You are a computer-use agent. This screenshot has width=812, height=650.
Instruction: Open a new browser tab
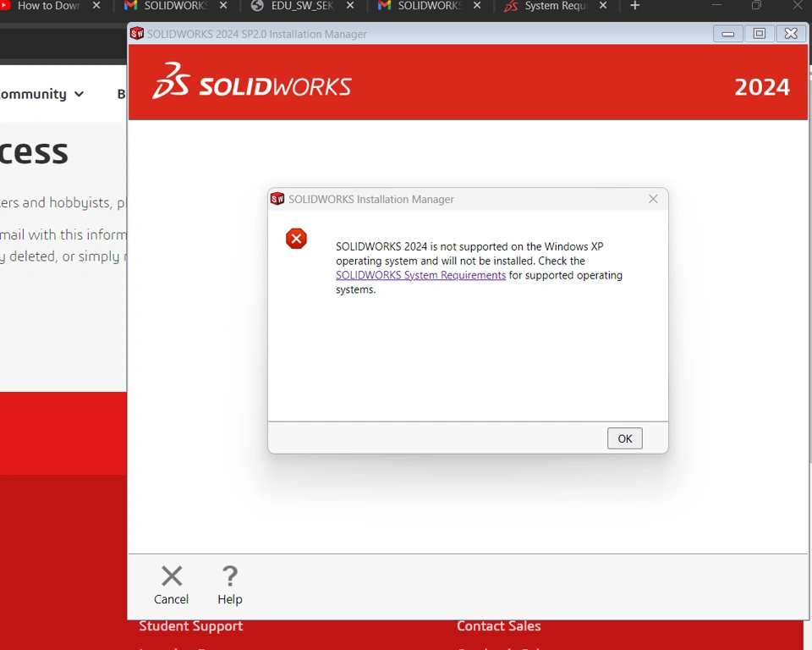(635, 6)
